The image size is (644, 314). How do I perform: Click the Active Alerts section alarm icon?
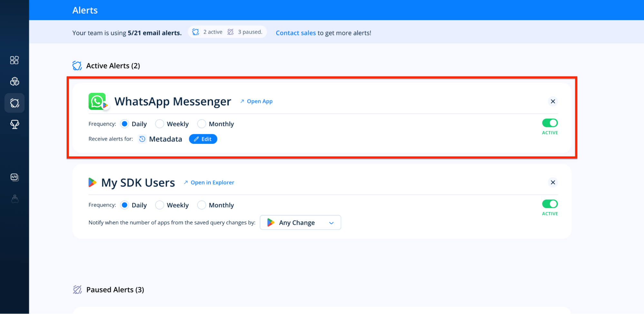[77, 66]
